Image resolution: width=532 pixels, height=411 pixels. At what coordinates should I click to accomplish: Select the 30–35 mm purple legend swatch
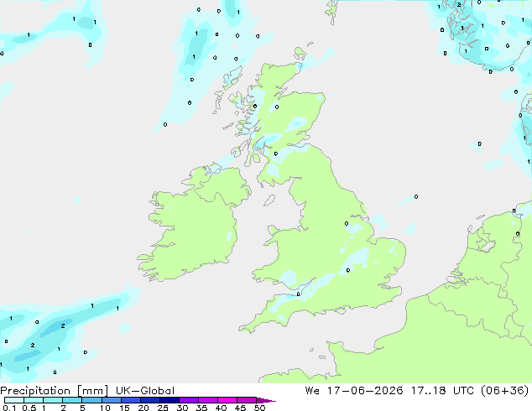[x=188, y=400]
